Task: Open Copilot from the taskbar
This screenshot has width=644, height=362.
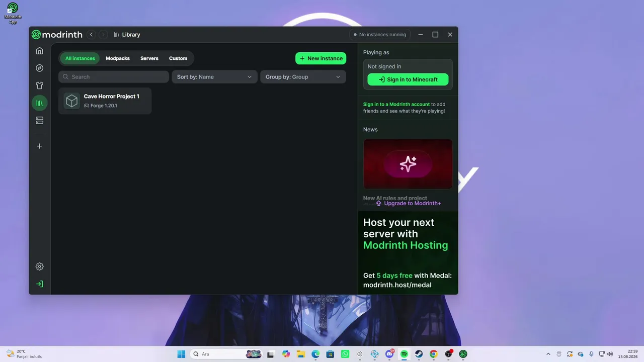Action: [x=286, y=354]
